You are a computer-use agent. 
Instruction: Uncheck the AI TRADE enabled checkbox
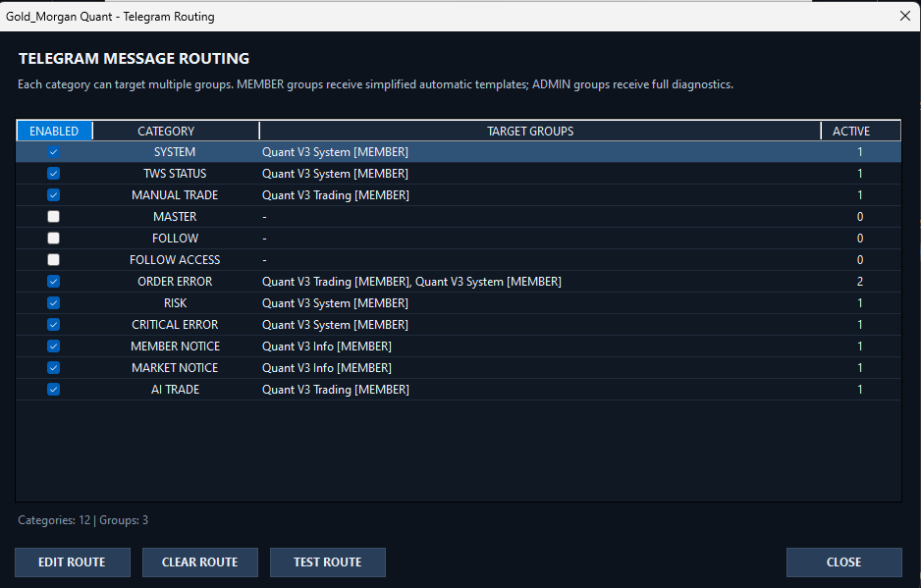tap(53, 390)
